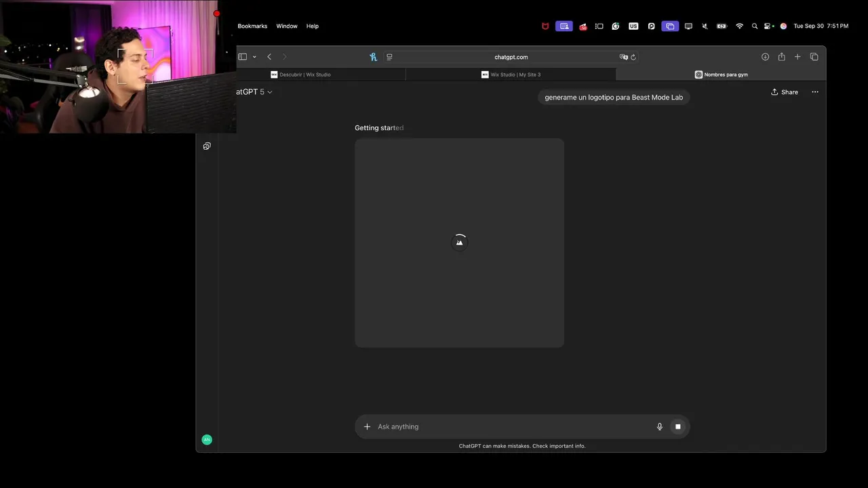Open the ChatGPT sidebar library icon

tap(207, 146)
